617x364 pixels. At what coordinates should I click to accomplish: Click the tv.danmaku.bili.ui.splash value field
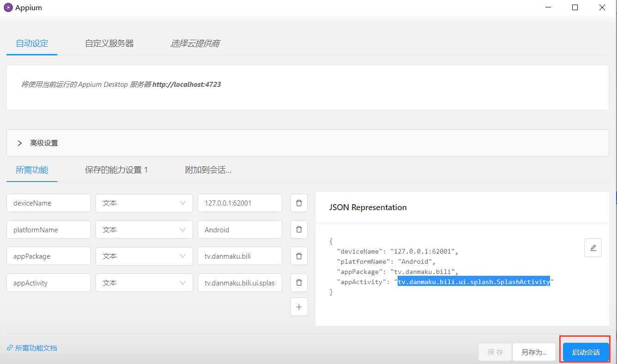point(240,283)
